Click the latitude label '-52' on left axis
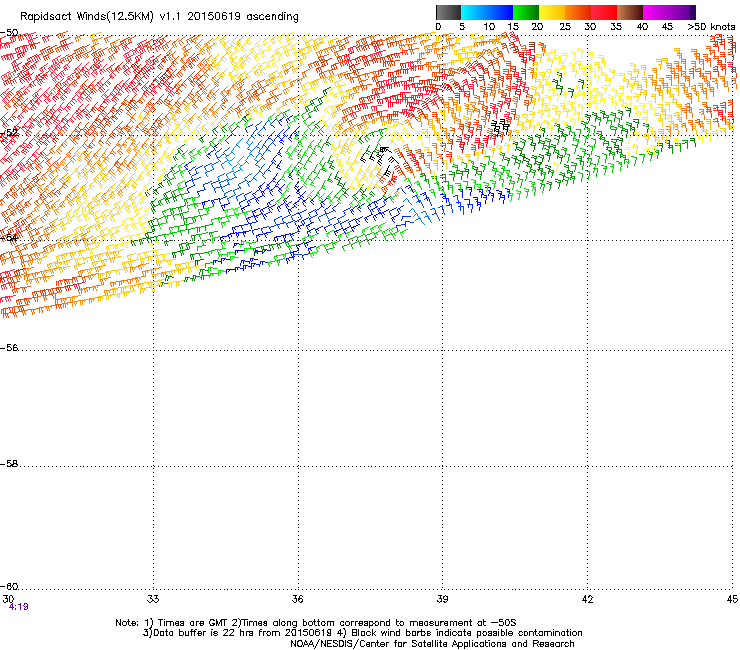This screenshot has width=740, height=650. [9, 133]
